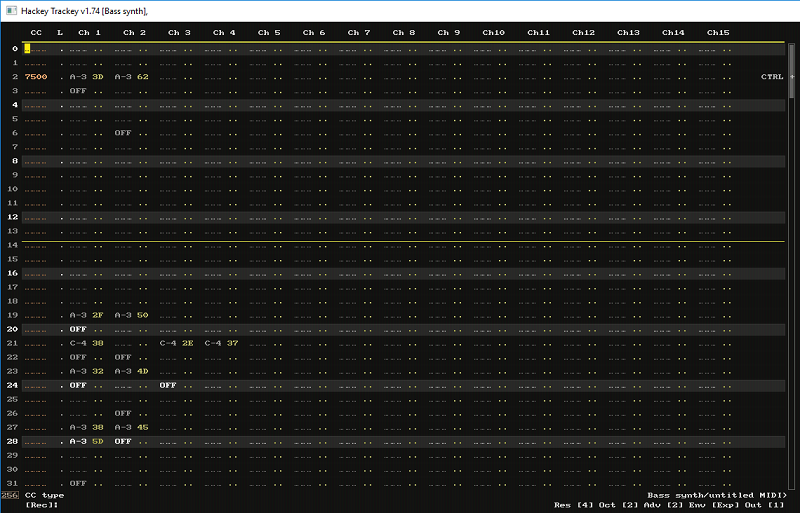Screen dimensions: 800x513
Task: Click the 256 pattern length indicator
Action: (10, 495)
